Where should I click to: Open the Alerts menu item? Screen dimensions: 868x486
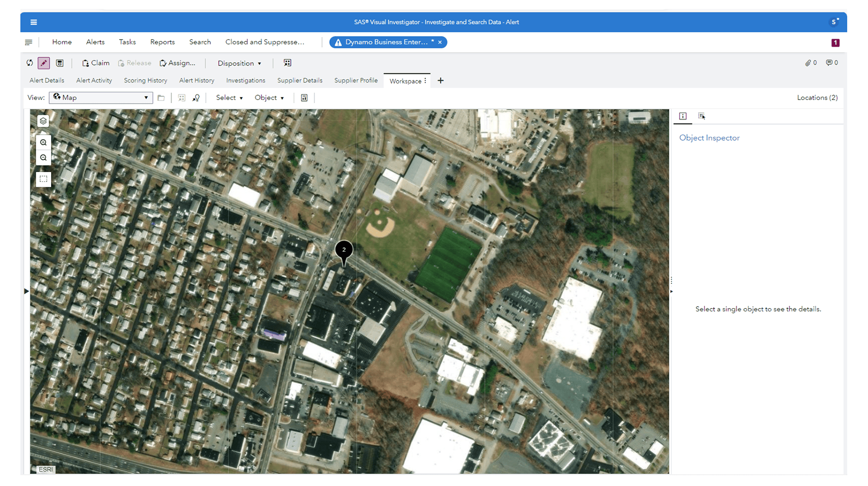point(95,42)
